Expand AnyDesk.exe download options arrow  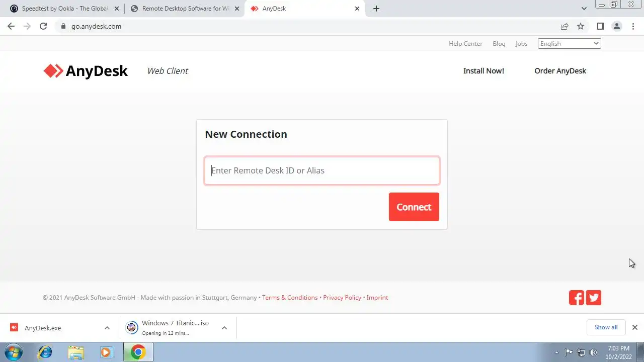pos(107,328)
